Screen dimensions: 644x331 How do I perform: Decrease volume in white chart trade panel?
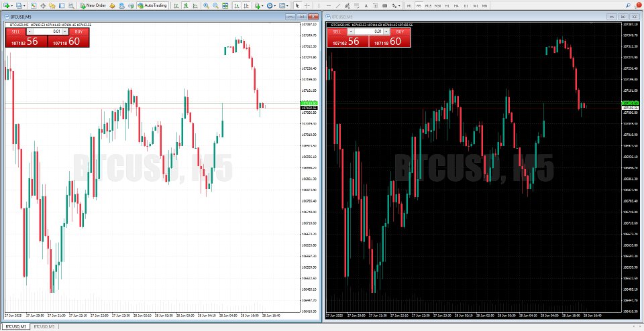(x=29, y=31)
